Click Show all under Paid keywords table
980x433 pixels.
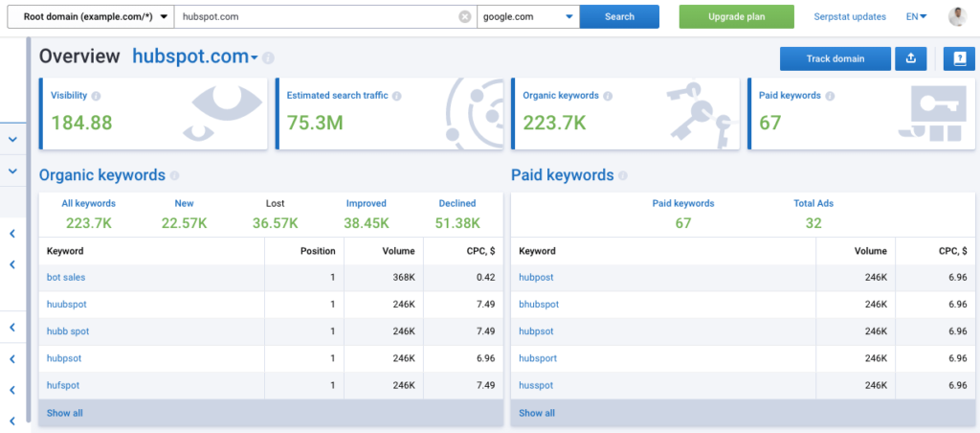coord(537,413)
